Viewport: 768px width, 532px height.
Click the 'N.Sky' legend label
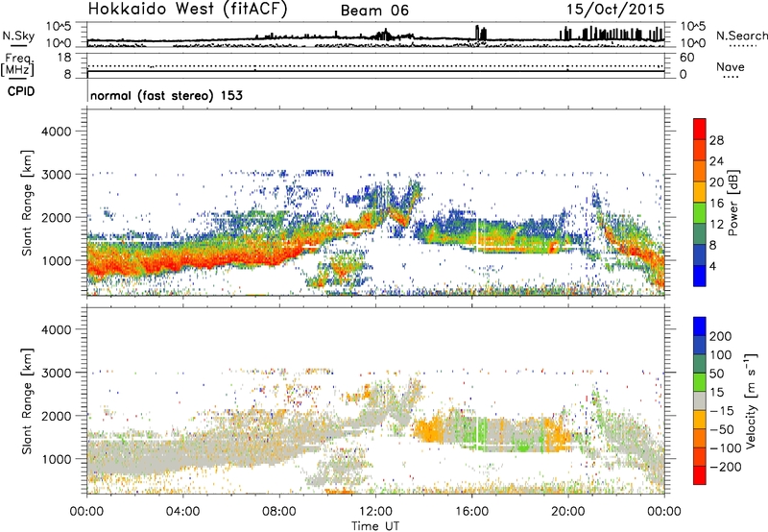tap(18, 36)
